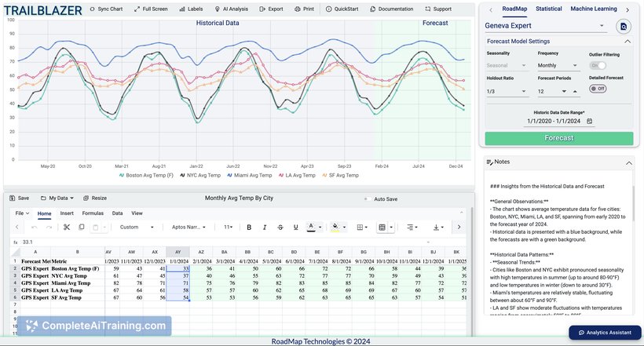Click the Paste clipboard icon
Image resolution: width=644 pixels, height=346 pixels.
pos(96,228)
